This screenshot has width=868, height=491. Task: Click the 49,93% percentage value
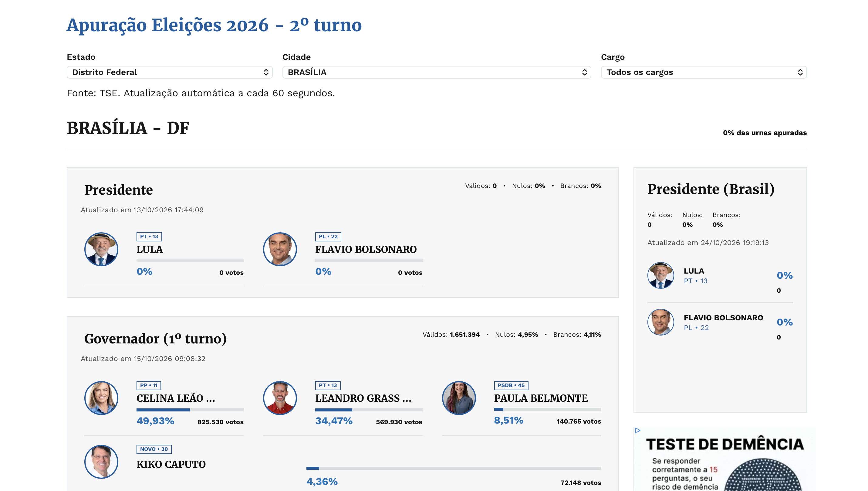(155, 421)
